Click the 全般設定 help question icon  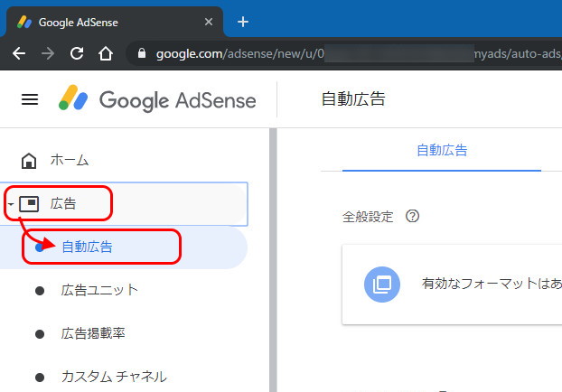(412, 216)
